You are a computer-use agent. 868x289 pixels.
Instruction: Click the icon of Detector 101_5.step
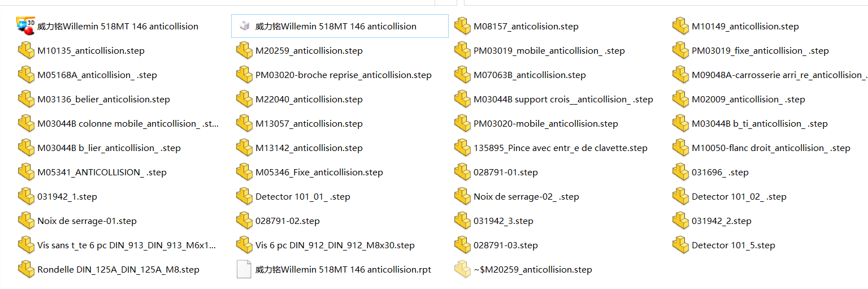click(681, 245)
